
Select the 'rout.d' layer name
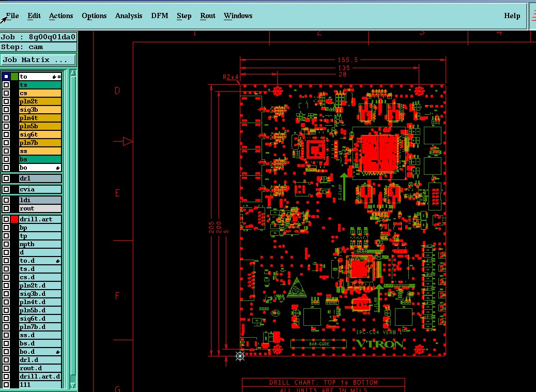[40, 368]
